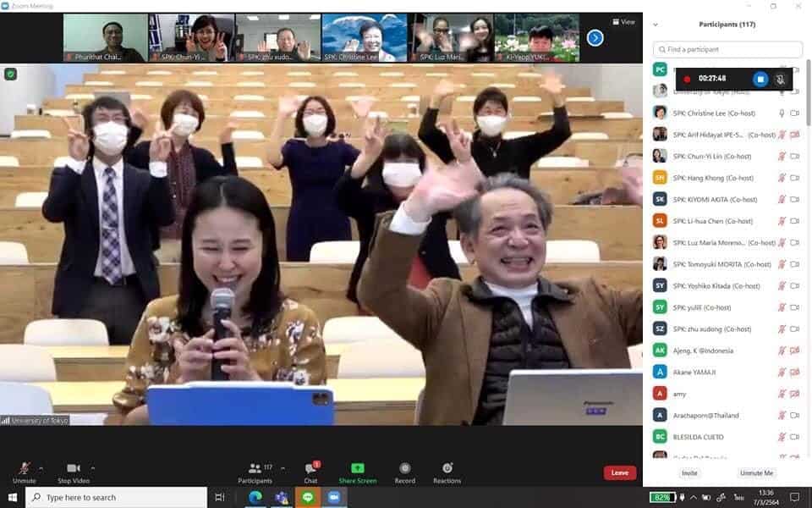
Task: Toggle the Participants panel button
Action: [x=255, y=469]
